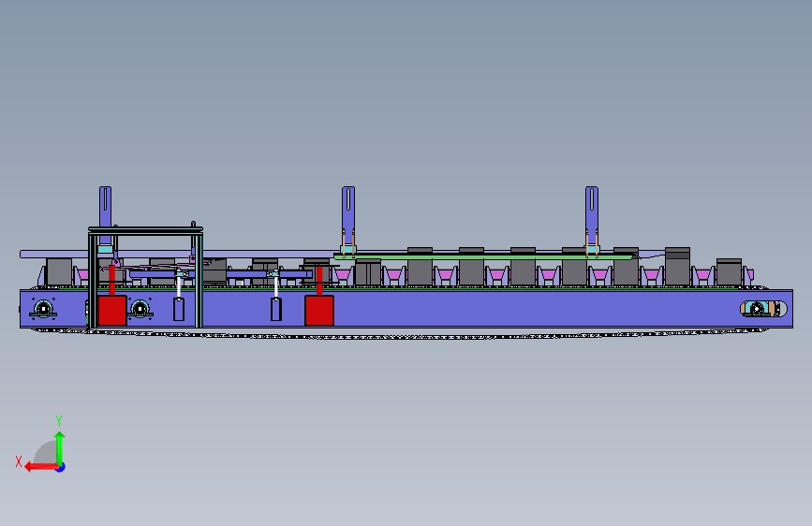Select the tallest gray block near right end

[677, 267]
